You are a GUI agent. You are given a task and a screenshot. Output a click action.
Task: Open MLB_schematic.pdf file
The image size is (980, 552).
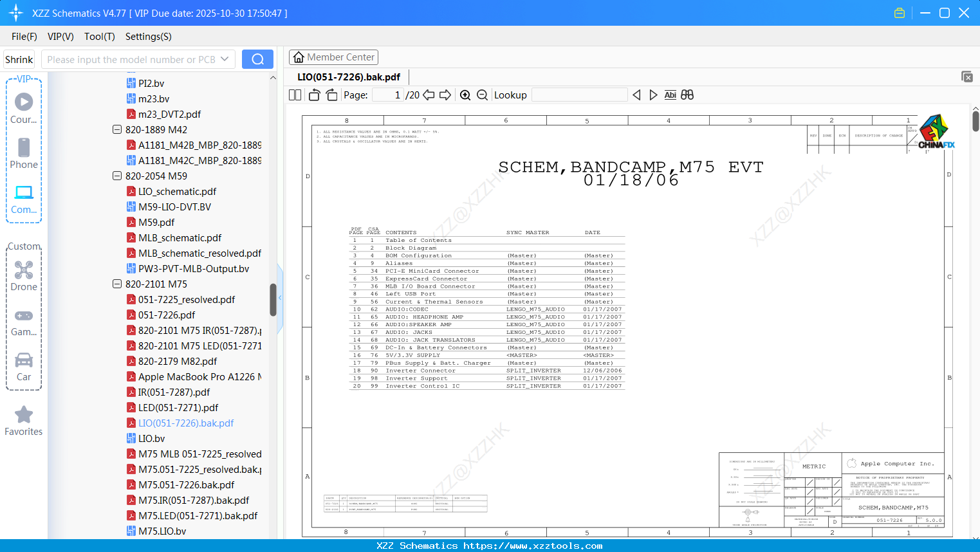tap(174, 237)
